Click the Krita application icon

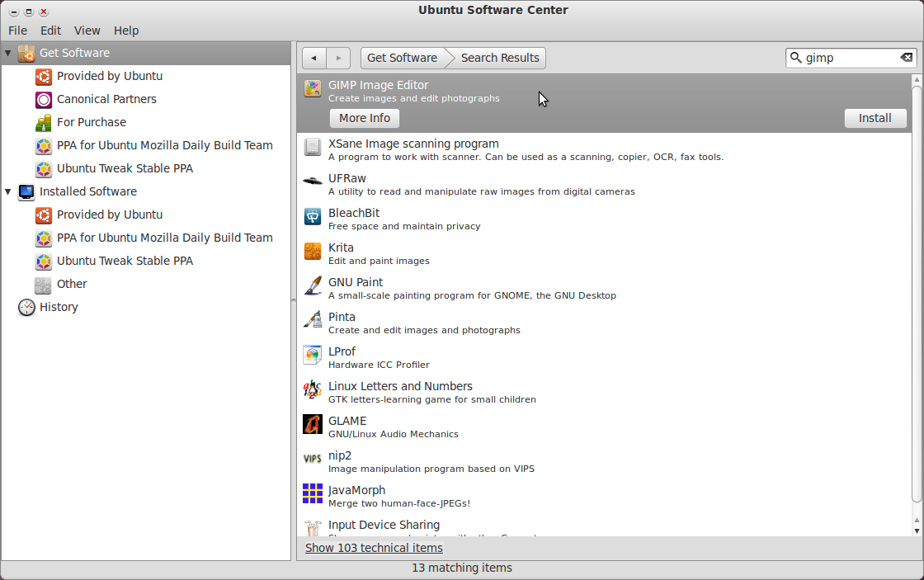coord(313,251)
